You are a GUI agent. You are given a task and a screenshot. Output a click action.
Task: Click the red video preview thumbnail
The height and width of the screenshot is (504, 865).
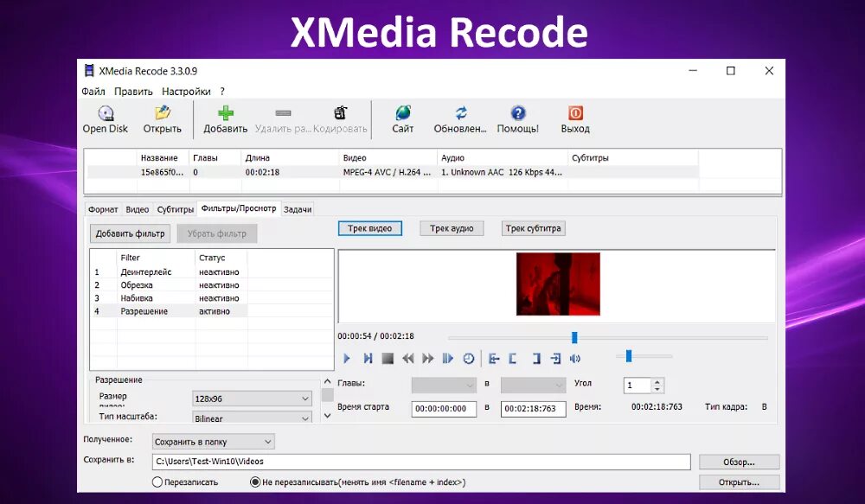coord(558,284)
